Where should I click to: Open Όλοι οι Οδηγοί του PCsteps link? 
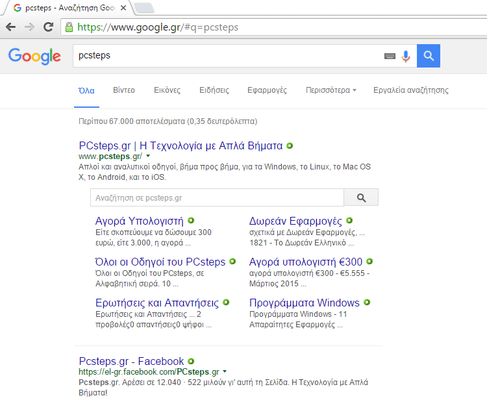click(x=160, y=262)
